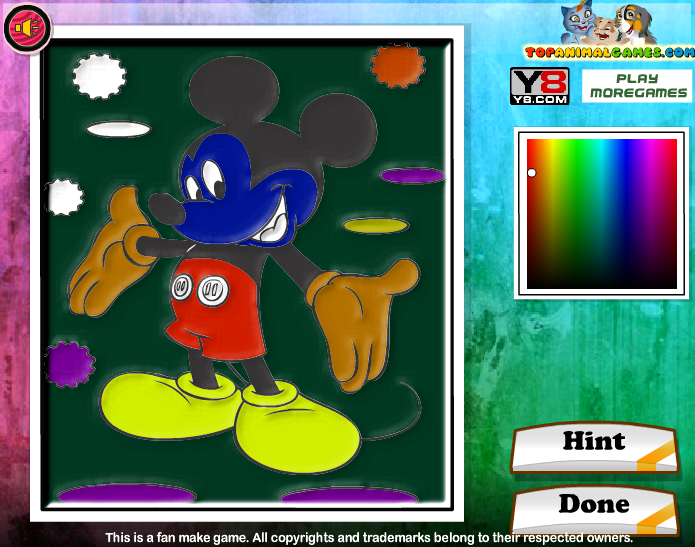Fill the purple gear shape at left
This screenshot has width=695, height=547.
(70, 364)
